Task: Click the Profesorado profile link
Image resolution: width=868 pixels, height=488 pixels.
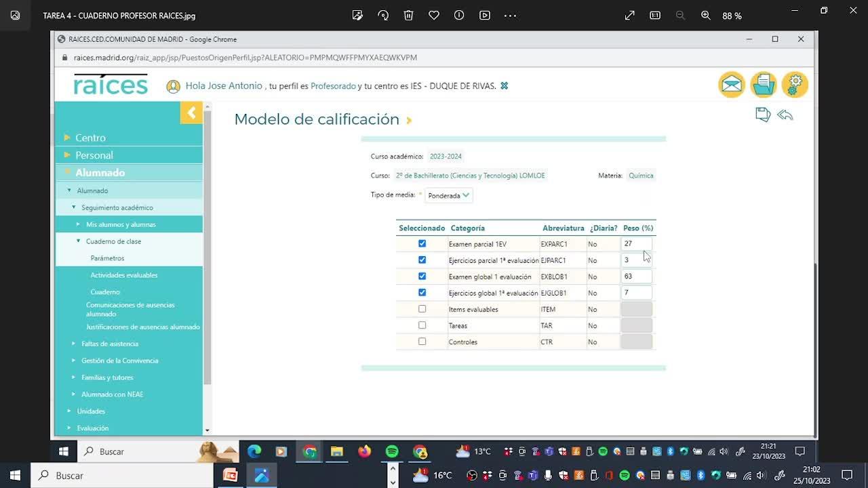Action: tap(333, 86)
